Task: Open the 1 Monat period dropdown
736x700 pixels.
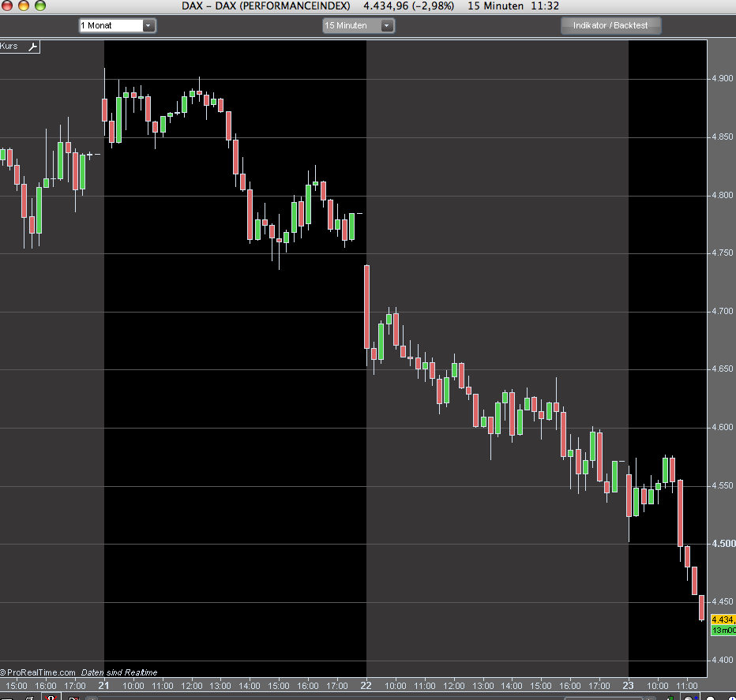Action: tap(117, 25)
